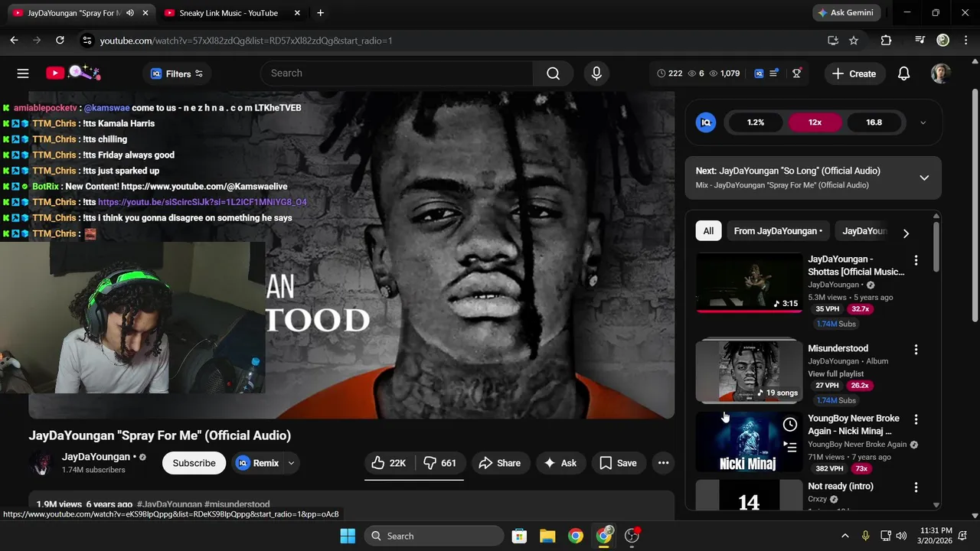Open Ask Gemini in the browser
The height and width of the screenshot is (551, 980).
coord(846,13)
